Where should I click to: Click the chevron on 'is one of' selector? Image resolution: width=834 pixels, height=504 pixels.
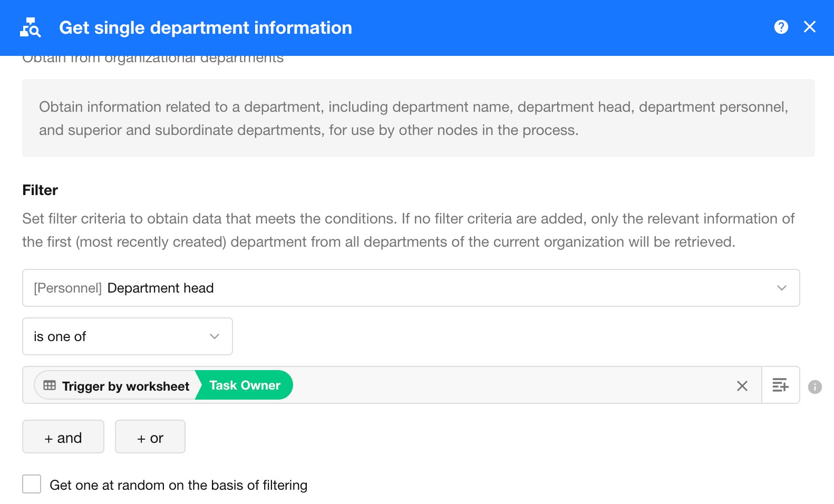coord(214,336)
